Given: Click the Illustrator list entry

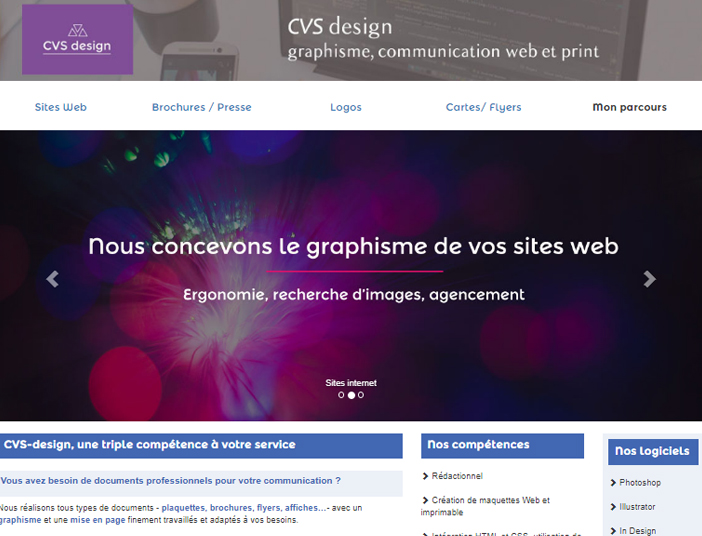Looking at the screenshot, I should [637, 507].
